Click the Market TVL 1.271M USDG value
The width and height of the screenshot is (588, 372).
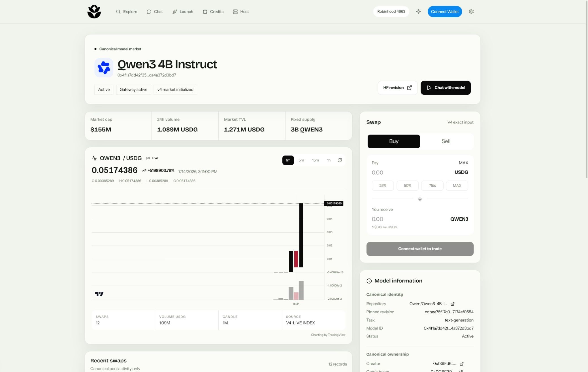[244, 130]
